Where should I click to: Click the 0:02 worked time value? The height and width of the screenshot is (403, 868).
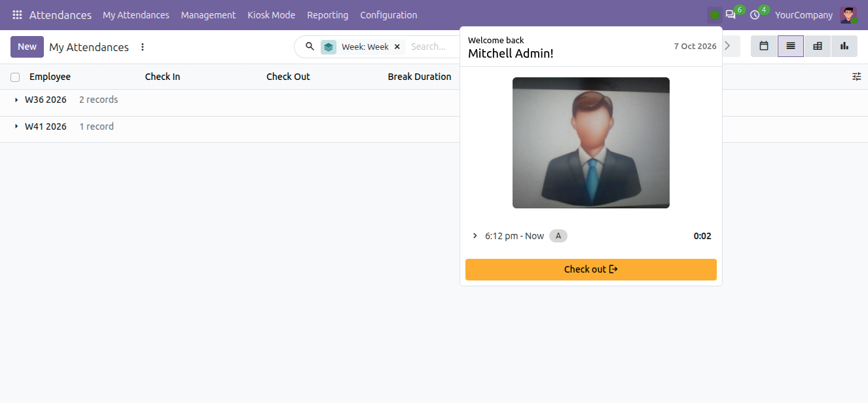pyautogui.click(x=702, y=236)
